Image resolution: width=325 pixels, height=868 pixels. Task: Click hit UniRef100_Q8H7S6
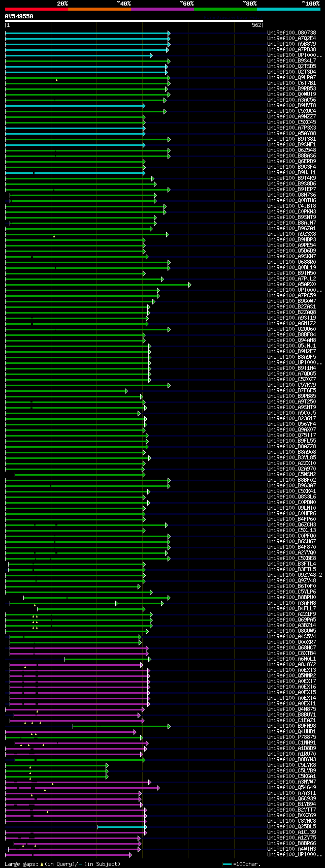tap(291, 195)
